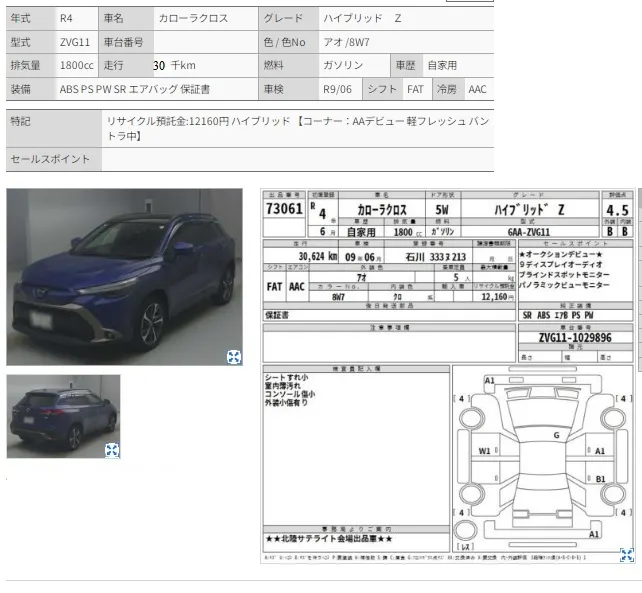Select the vehicle history value 自家用
642x593 pixels.
[x=442, y=66]
